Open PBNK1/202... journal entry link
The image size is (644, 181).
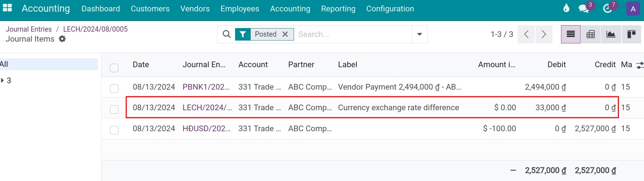[206, 87]
